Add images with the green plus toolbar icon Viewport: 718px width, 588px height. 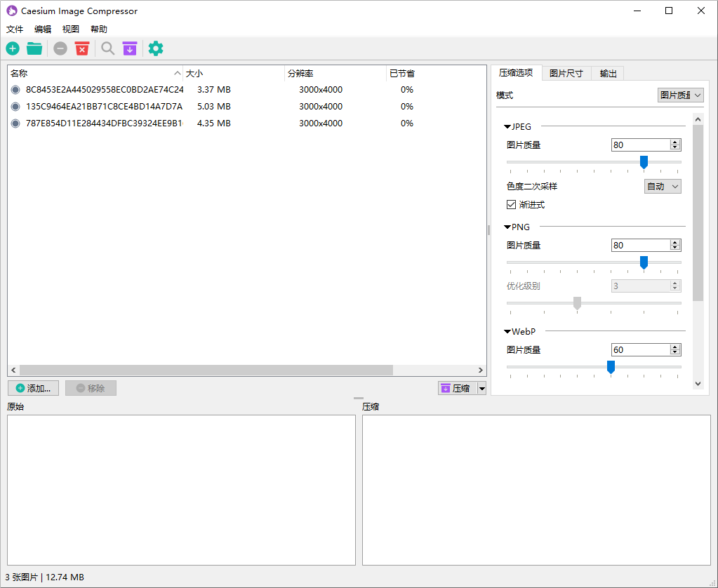tap(13, 48)
